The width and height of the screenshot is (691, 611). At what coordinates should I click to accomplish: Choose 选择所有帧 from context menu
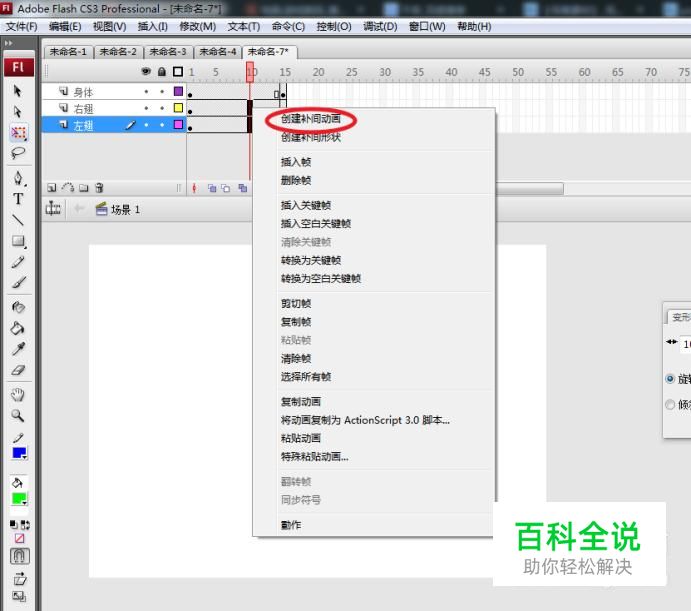click(306, 377)
